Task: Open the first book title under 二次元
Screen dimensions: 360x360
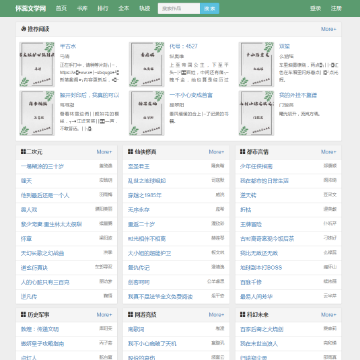Action: tap(42, 166)
